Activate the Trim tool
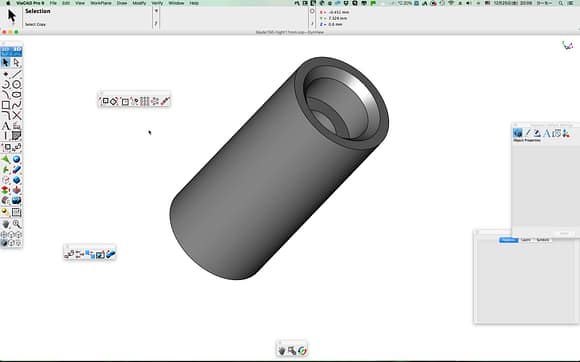The image size is (580, 362). (16, 115)
